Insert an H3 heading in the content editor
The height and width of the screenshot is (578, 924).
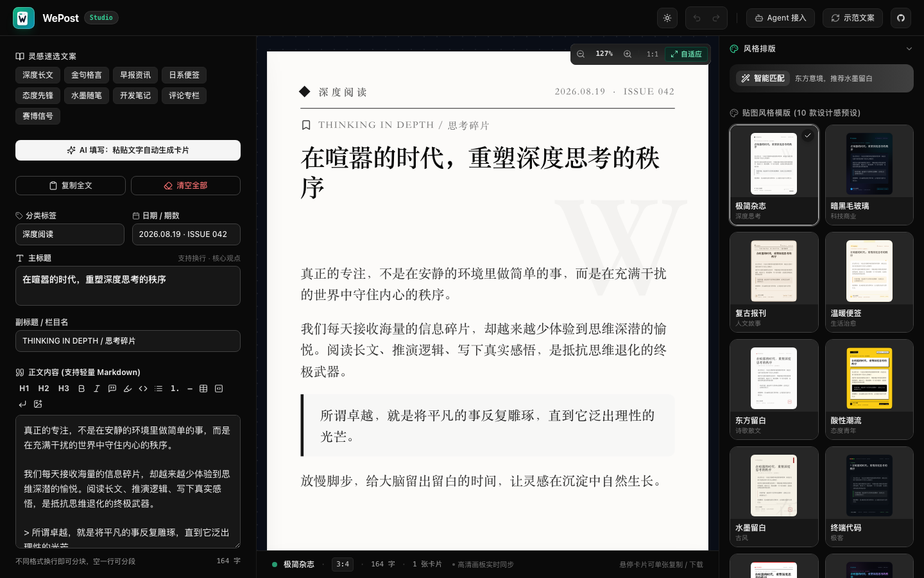pos(64,389)
